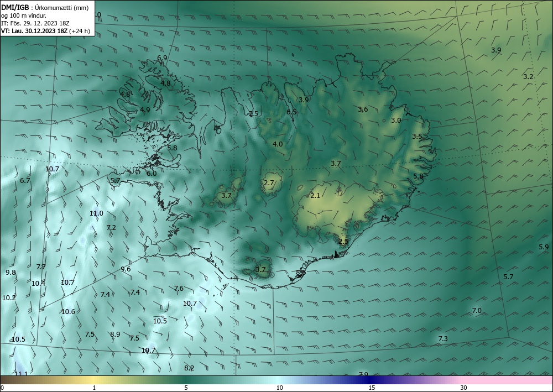Click the 10.4 value on the map

39,284
